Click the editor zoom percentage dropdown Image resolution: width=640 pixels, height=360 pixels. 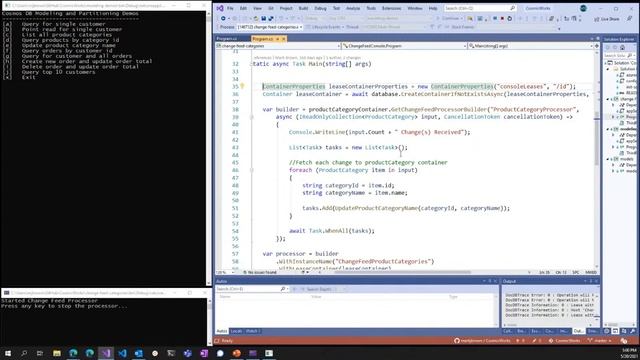(225, 272)
